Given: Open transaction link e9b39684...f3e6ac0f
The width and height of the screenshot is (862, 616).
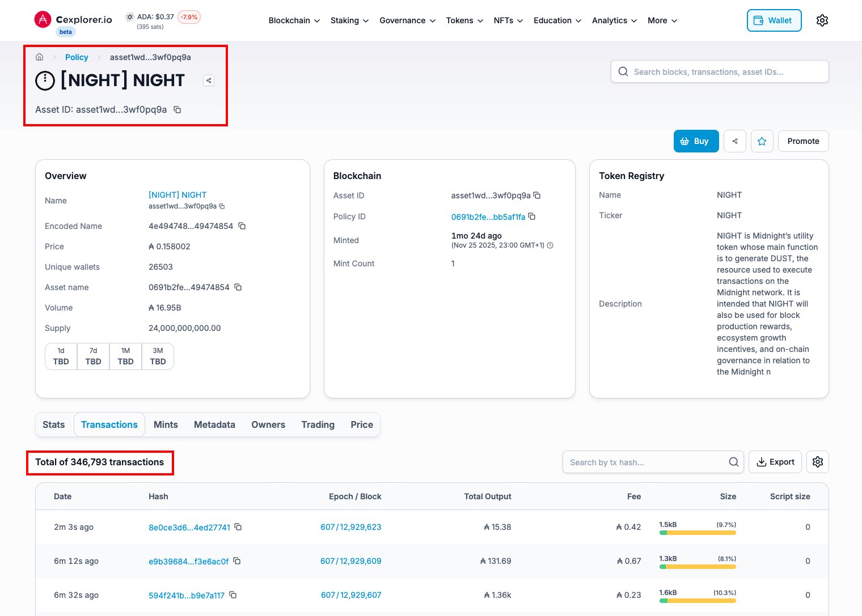Looking at the screenshot, I should tap(188, 561).
